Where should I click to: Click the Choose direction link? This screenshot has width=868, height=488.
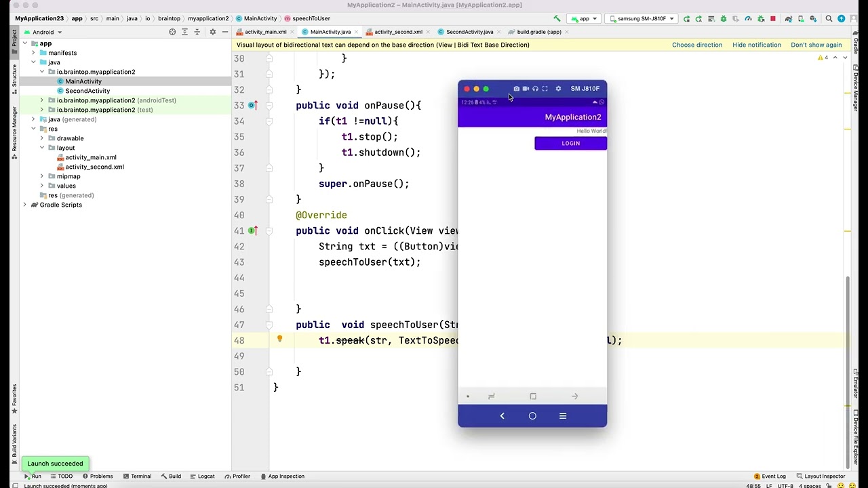[x=697, y=45]
